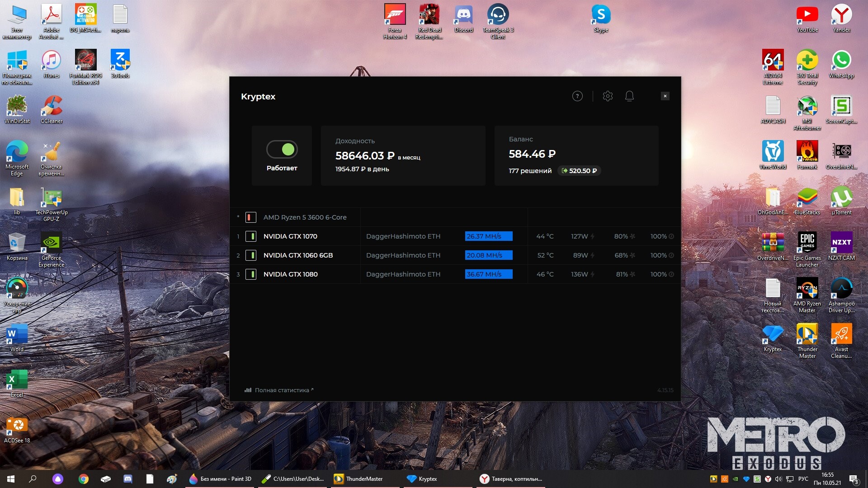Screen dimensions: 868x488
Task: Open the WinDirStat desktop icon
Action: click(17, 109)
